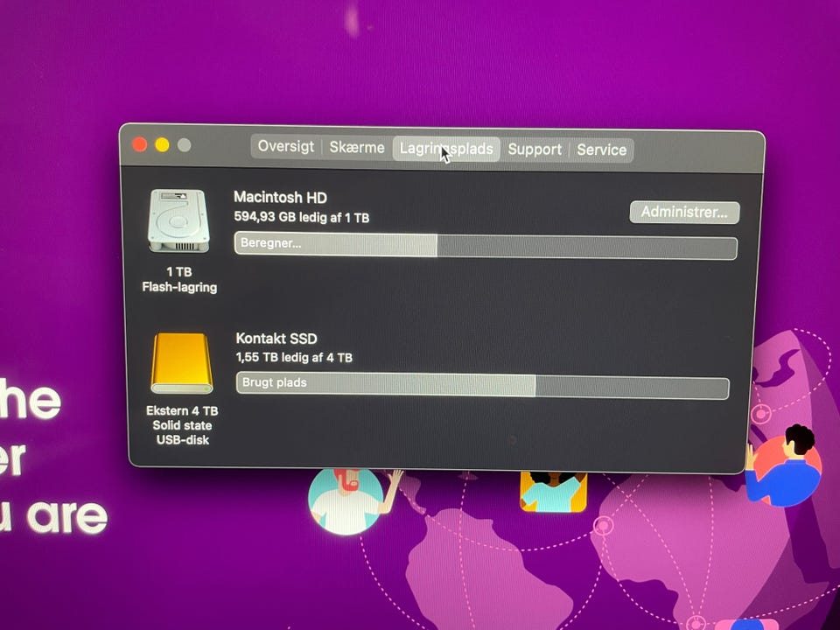Click the 1 TB Flash-lagring label
The image size is (840, 630).
[x=179, y=280]
